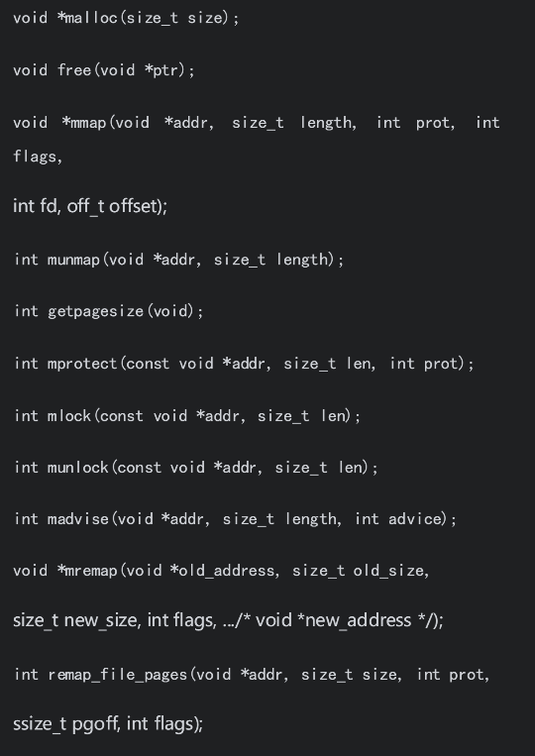535x756 pixels.
Task: Select the mremap first line
Action: tap(221, 571)
